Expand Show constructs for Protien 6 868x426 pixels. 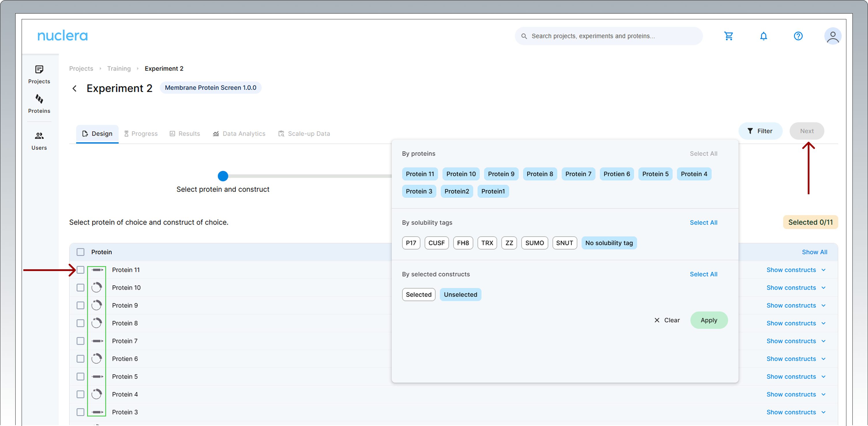(796, 358)
